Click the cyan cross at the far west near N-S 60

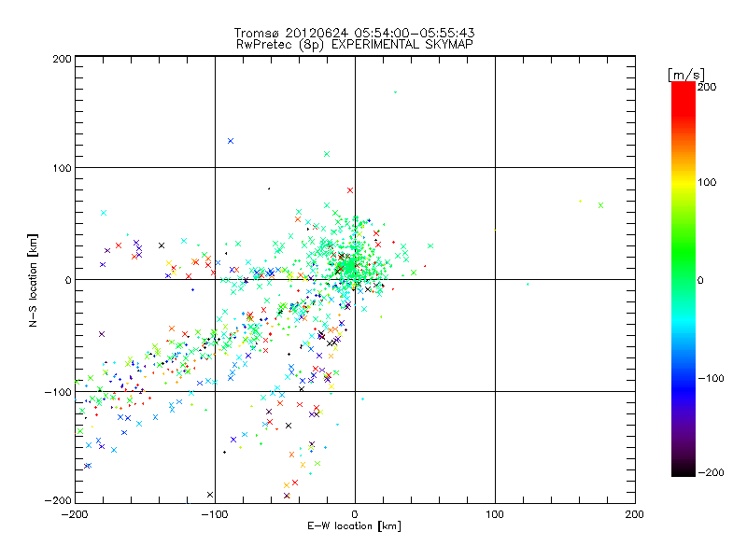[104, 213]
